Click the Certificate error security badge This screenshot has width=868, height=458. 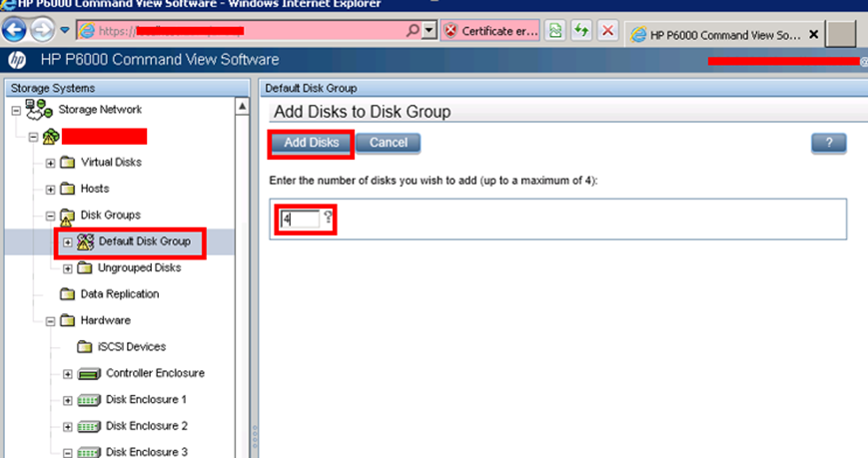(489, 30)
